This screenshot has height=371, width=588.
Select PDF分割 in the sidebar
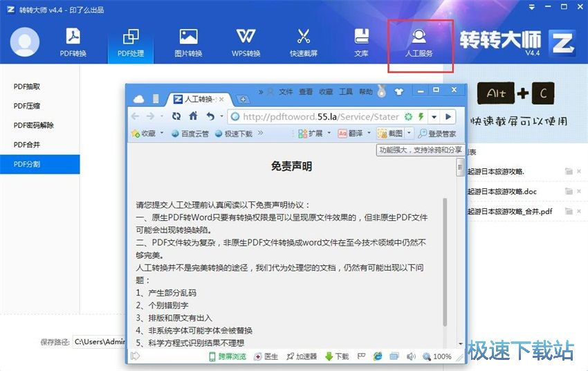39,164
